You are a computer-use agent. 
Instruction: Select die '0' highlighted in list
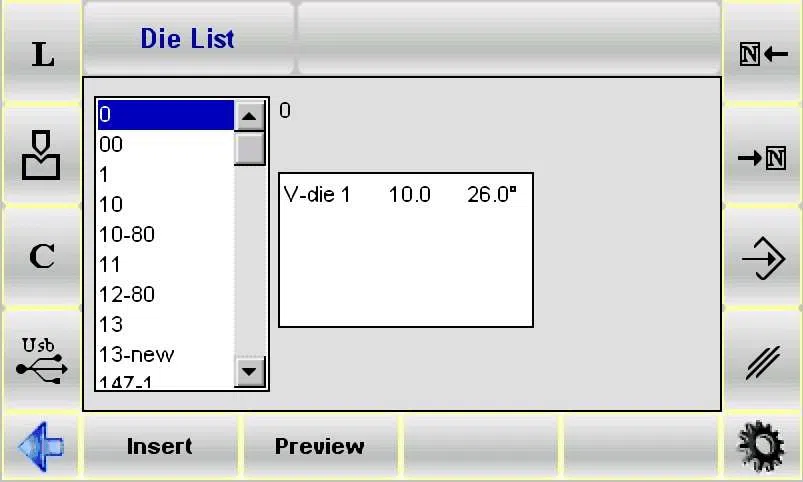click(x=165, y=114)
